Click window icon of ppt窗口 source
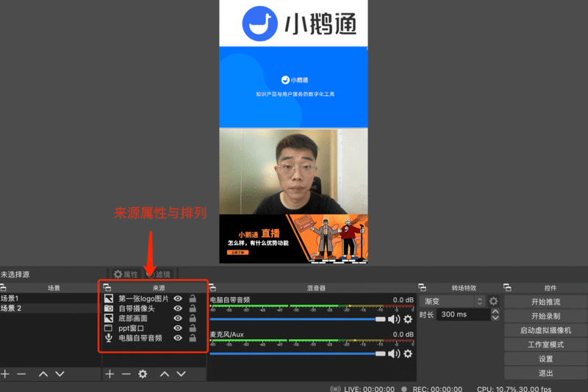Screen dimensions: 588x392 [x=108, y=328]
